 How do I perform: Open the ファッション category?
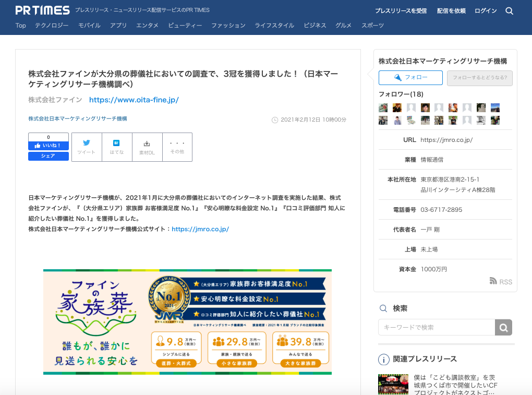click(228, 26)
